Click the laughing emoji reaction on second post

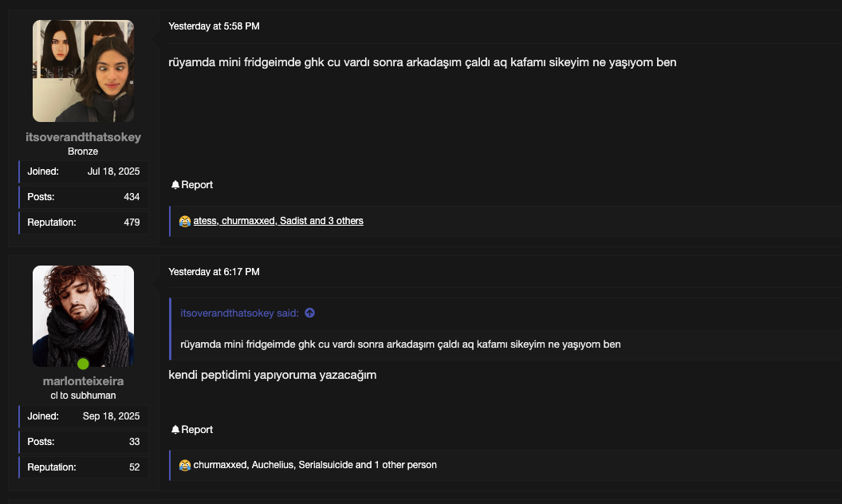(185, 465)
